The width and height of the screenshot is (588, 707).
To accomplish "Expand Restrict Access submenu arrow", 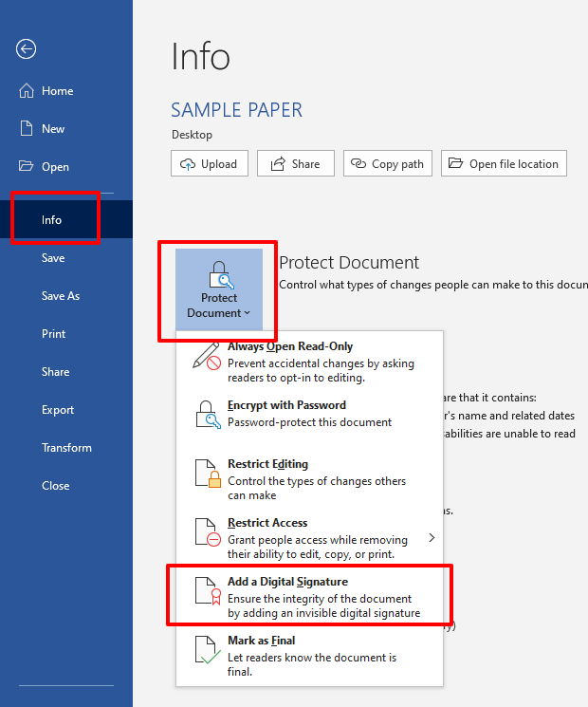I will (x=432, y=538).
